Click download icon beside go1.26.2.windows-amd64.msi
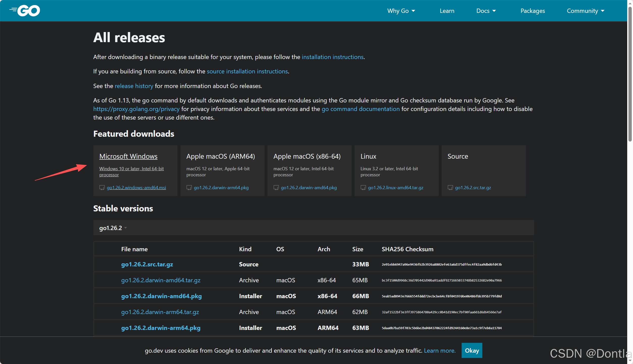The width and height of the screenshot is (633, 364). tap(102, 188)
